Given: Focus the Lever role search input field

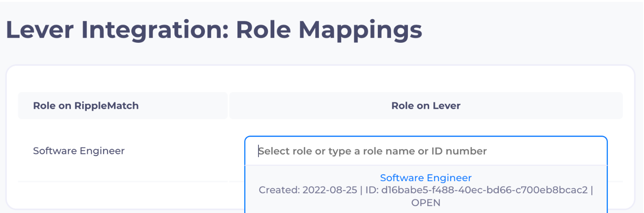Looking at the screenshot, I should pos(426,151).
